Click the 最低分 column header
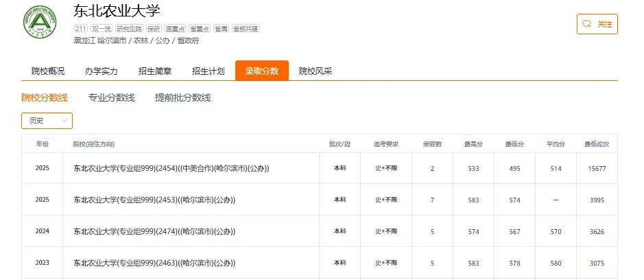 point(514,144)
